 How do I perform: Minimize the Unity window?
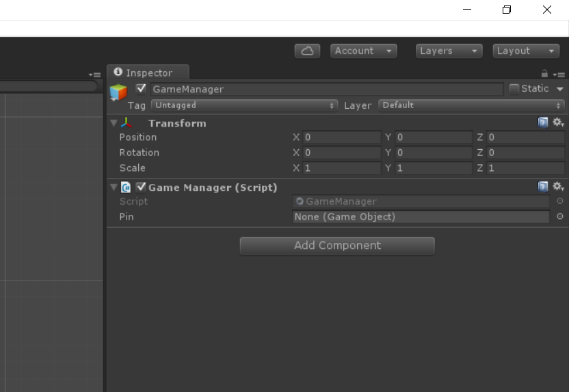pyautogui.click(x=467, y=10)
